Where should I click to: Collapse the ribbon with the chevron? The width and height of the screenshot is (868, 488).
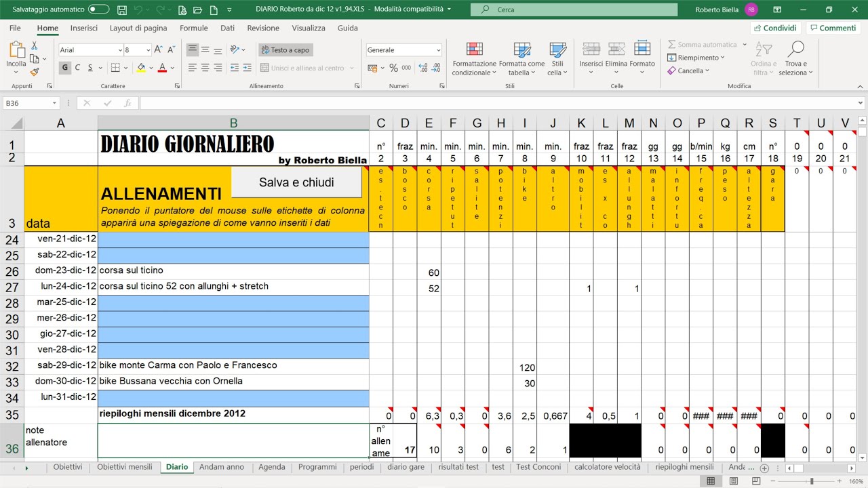[860, 86]
